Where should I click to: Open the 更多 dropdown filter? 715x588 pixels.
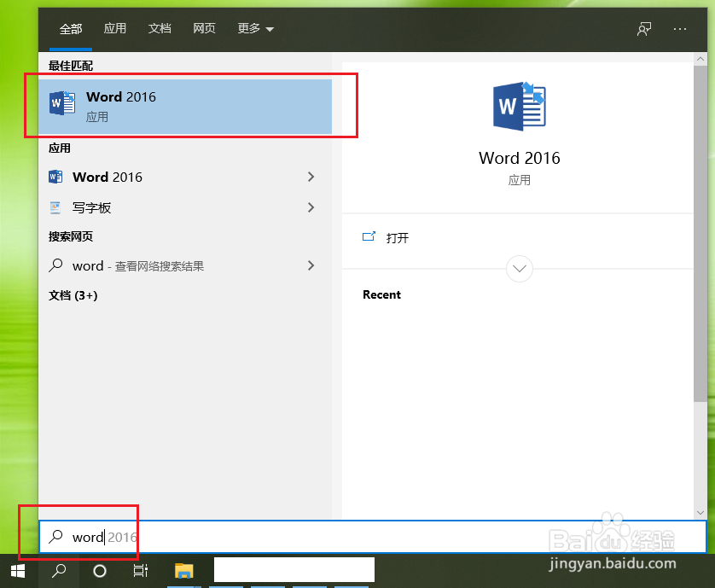255,29
